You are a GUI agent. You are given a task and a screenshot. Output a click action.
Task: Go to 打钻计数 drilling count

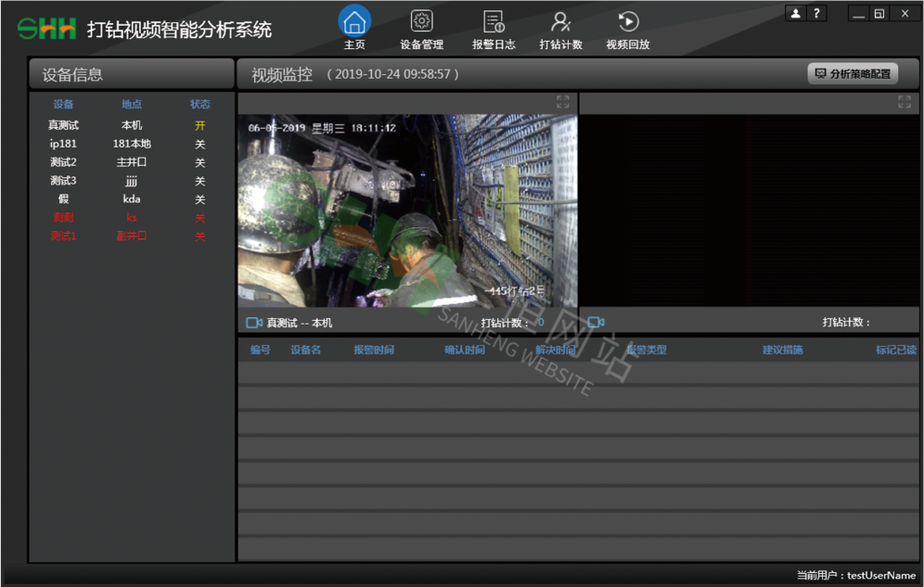pos(560,22)
